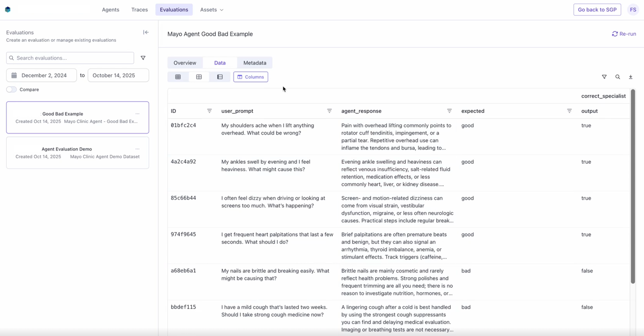Image resolution: width=644 pixels, height=336 pixels.
Task: Collapse the Evaluations sidebar panel
Action: click(x=146, y=32)
